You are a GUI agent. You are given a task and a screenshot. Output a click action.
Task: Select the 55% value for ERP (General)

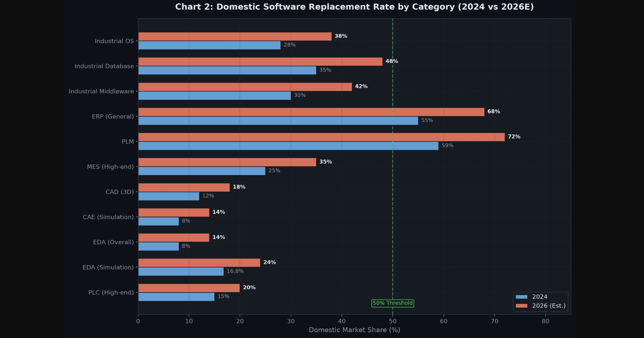[427, 120]
